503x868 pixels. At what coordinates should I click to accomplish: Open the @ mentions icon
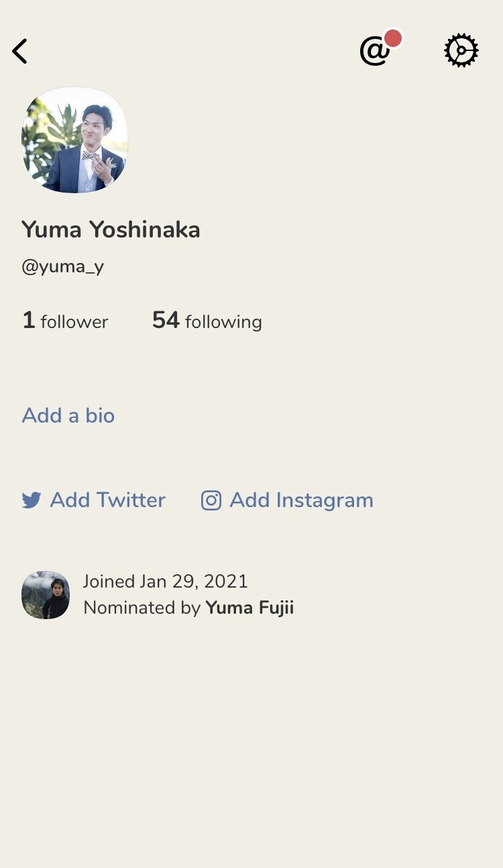tap(374, 51)
